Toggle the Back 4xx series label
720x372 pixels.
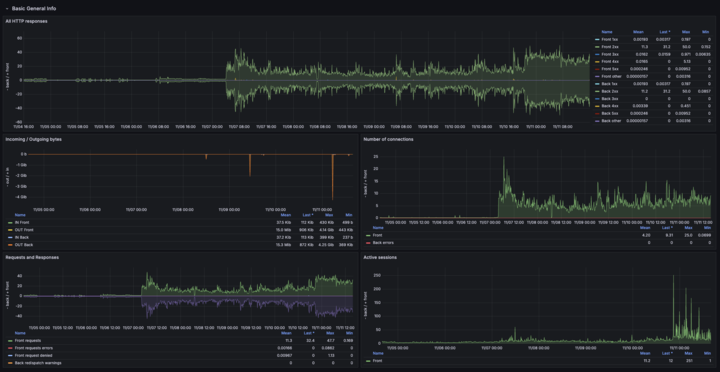610,106
